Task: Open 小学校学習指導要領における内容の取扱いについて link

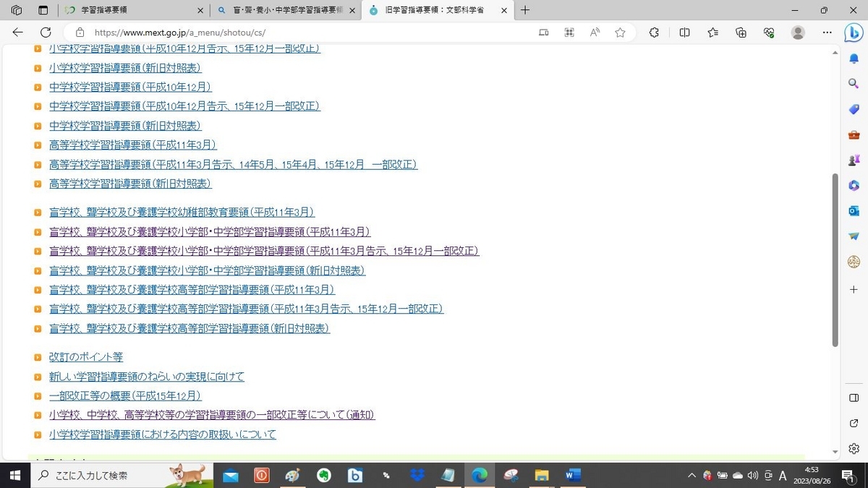Action: 163,435
